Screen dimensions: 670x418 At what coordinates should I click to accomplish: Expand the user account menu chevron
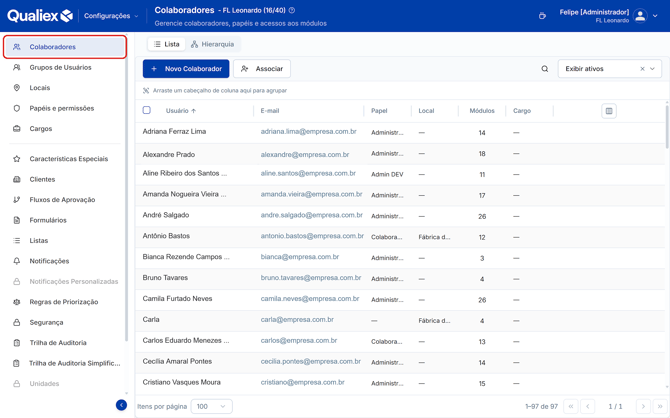click(655, 16)
